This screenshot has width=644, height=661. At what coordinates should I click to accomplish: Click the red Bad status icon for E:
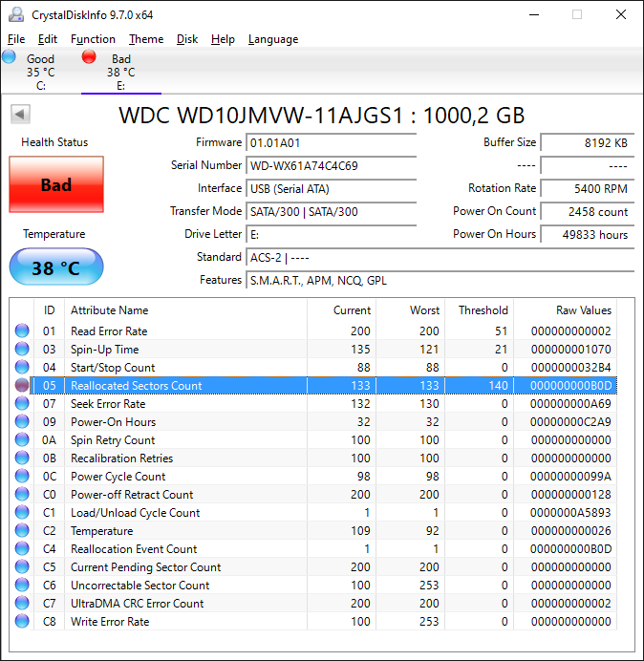(89, 57)
